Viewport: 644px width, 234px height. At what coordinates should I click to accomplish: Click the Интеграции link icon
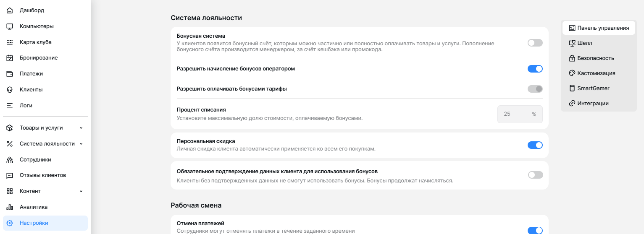tap(572, 103)
